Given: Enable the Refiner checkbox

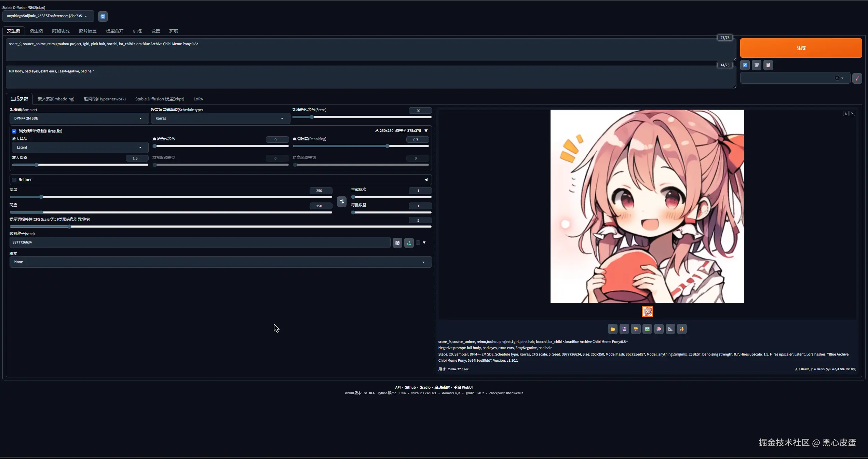Looking at the screenshot, I should (x=14, y=180).
